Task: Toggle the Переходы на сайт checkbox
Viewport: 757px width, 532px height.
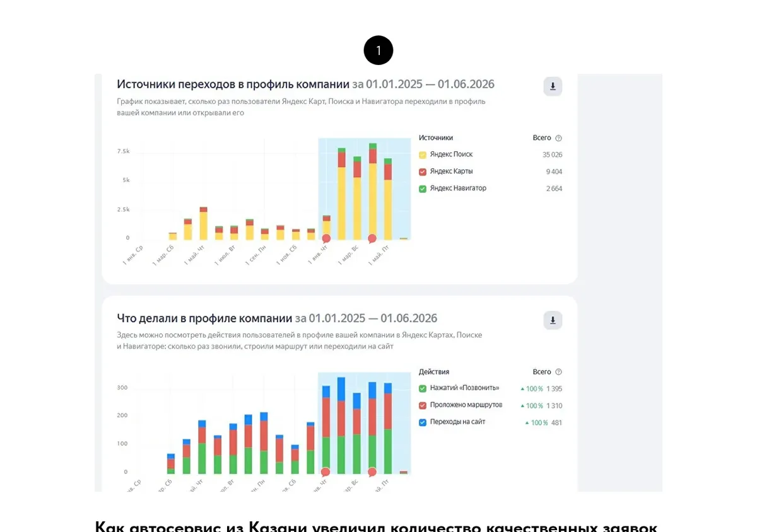Action: point(423,422)
